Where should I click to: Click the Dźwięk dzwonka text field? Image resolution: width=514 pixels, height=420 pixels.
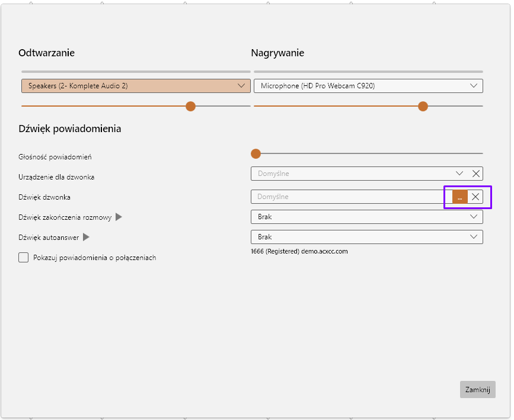point(351,197)
